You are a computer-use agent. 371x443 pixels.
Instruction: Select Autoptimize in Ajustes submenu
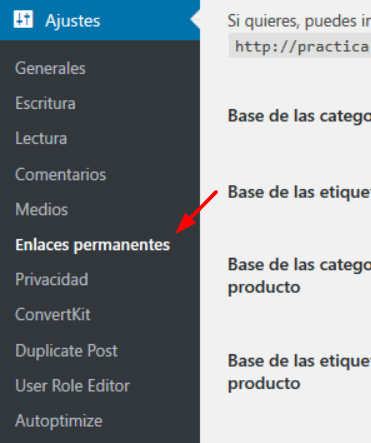(x=59, y=421)
